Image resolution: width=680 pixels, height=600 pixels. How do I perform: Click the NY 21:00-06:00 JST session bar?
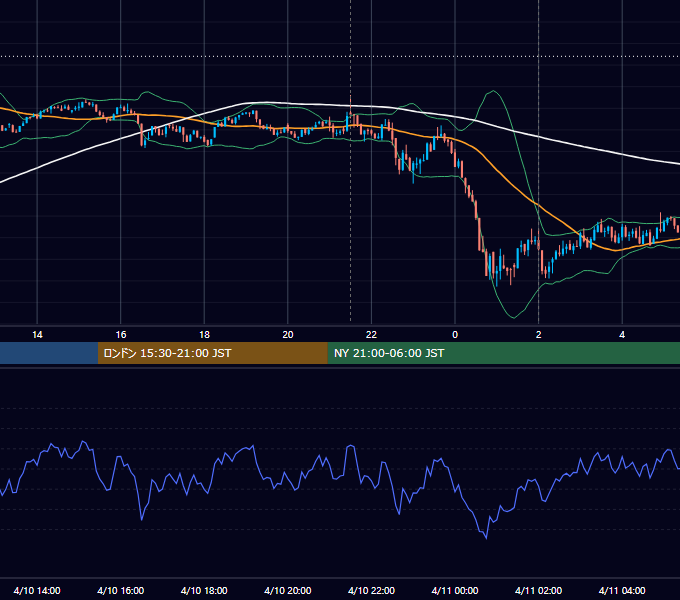click(x=503, y=353)
